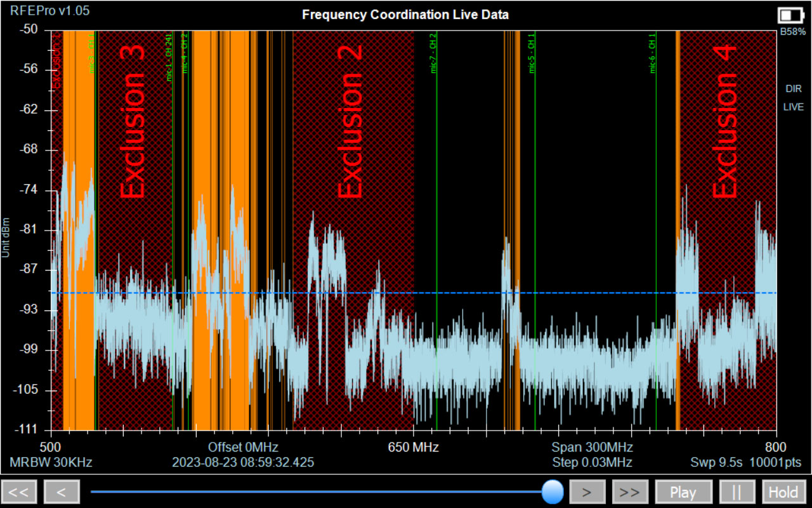Click the playback position slider handle
Image resolution: width=812 pixels, height=508 pixels.
pos(553,491)
